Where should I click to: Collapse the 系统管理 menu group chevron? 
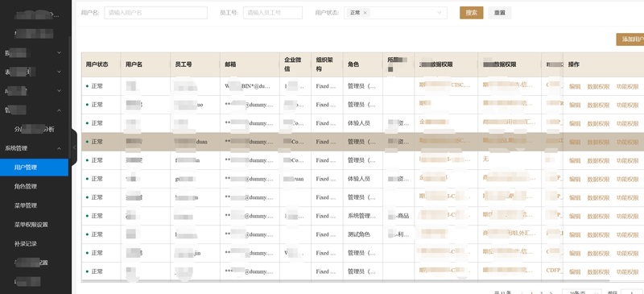pos(59,148)
